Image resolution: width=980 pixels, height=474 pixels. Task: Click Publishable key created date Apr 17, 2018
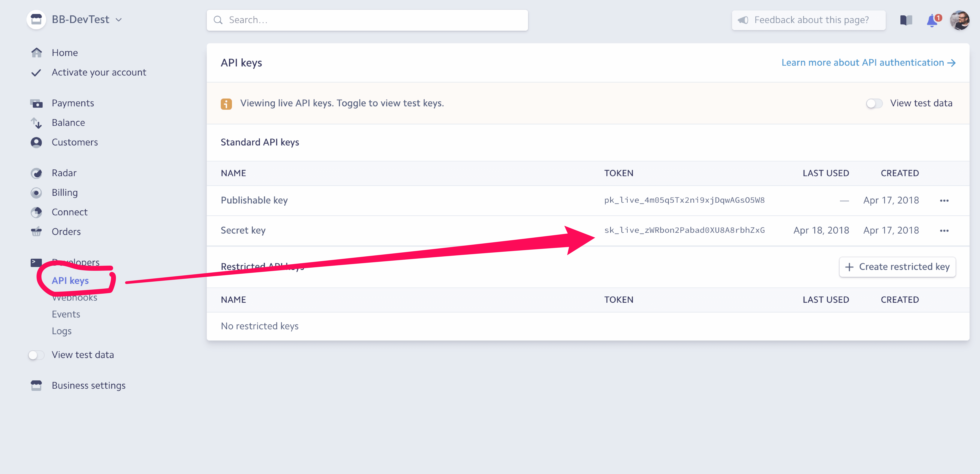(x=891, y=200)
